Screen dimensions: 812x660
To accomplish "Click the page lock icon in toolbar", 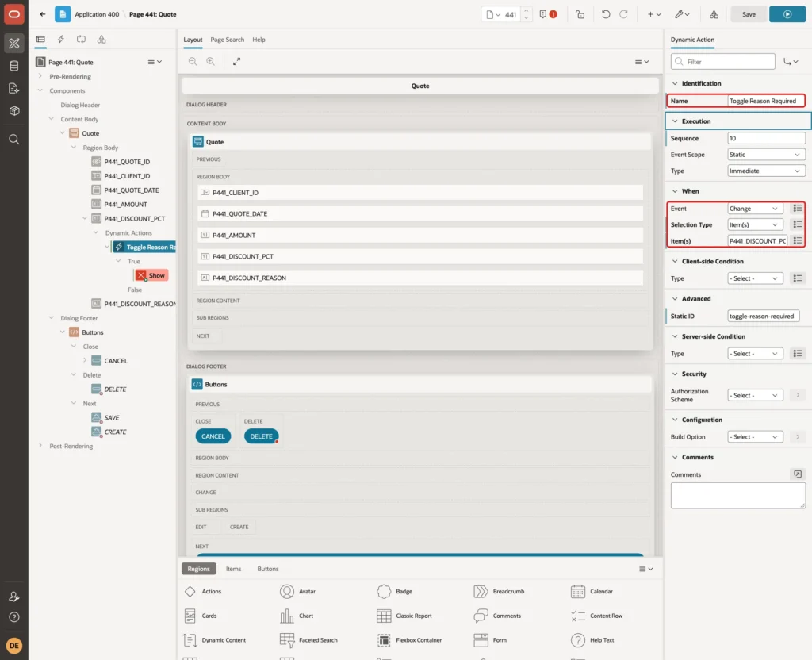I will (580, 14).
